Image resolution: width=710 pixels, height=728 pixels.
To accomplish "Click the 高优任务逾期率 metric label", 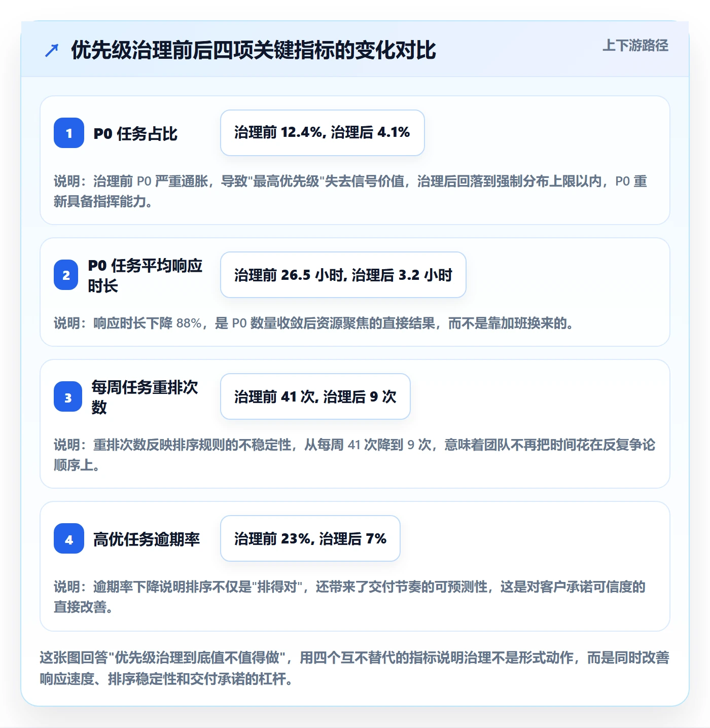I will pos(147,539).
